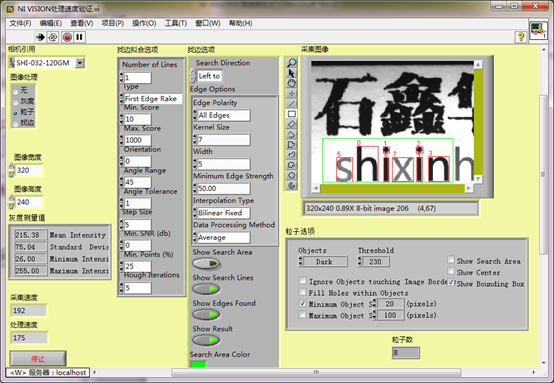Image resolution: width=554 pixels, height=383 pixels.
Task: Select the Annulus ROI tool at palette bottom
Action: point(291,185)
